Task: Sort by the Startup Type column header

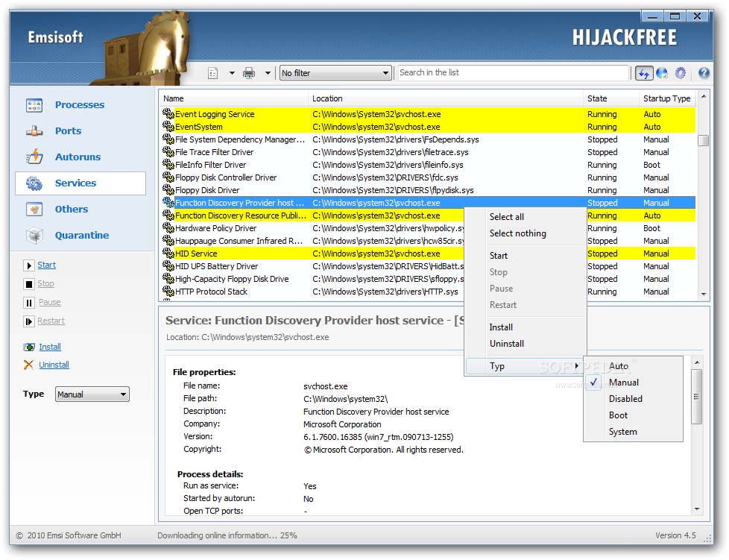Action: pos(667,98)
